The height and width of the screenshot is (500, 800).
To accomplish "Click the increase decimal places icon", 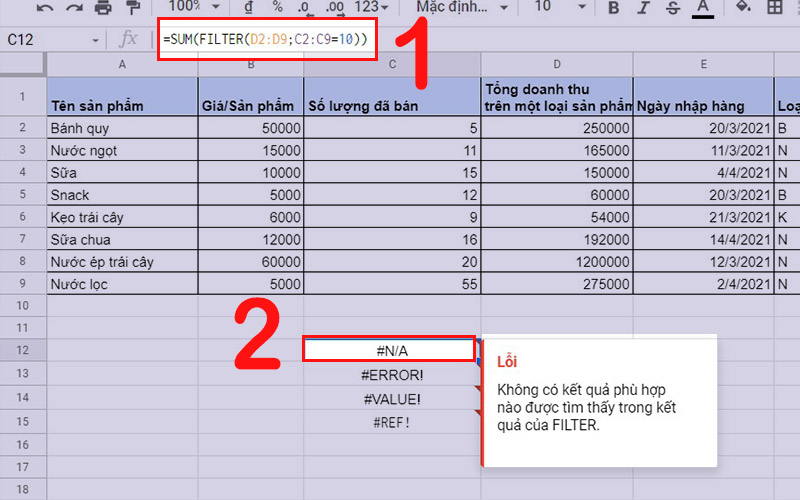I will (x=335, y=7).
